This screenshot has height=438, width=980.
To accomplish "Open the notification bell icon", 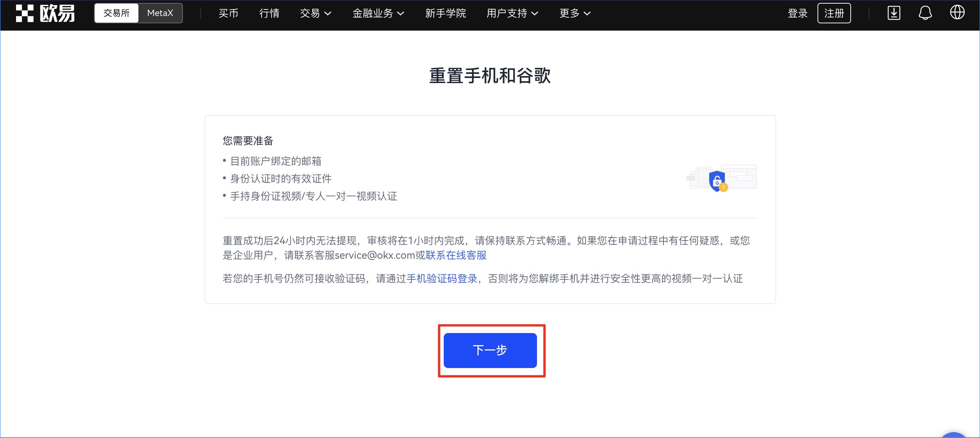I will point(925,12).
